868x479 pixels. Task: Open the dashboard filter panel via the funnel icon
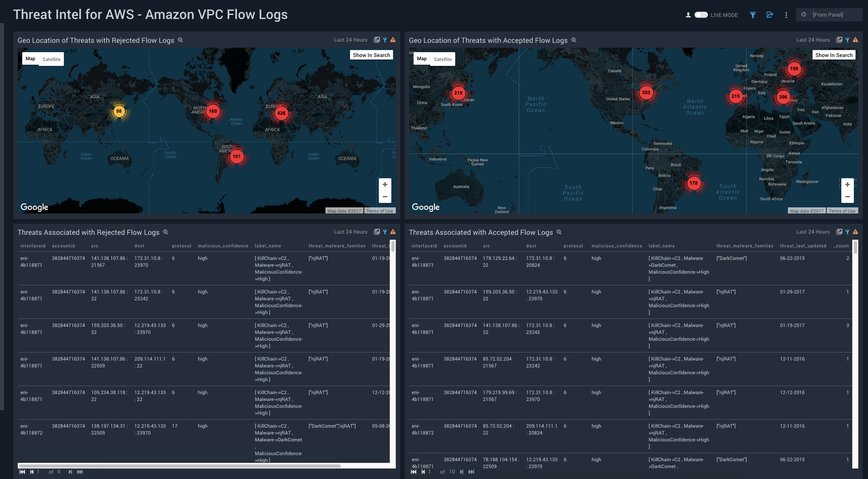[753, 15]
